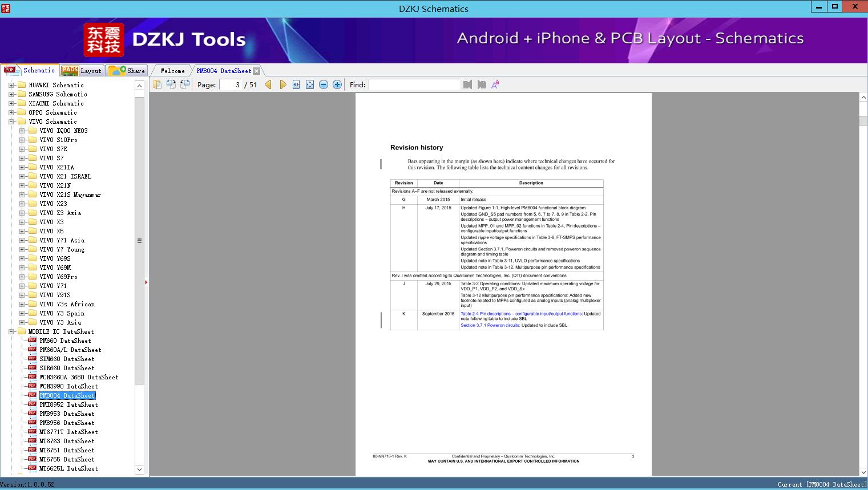Select VIVO Y3 Spain folder
Screen dimensions: 868x490
click(x=62, y=313)
